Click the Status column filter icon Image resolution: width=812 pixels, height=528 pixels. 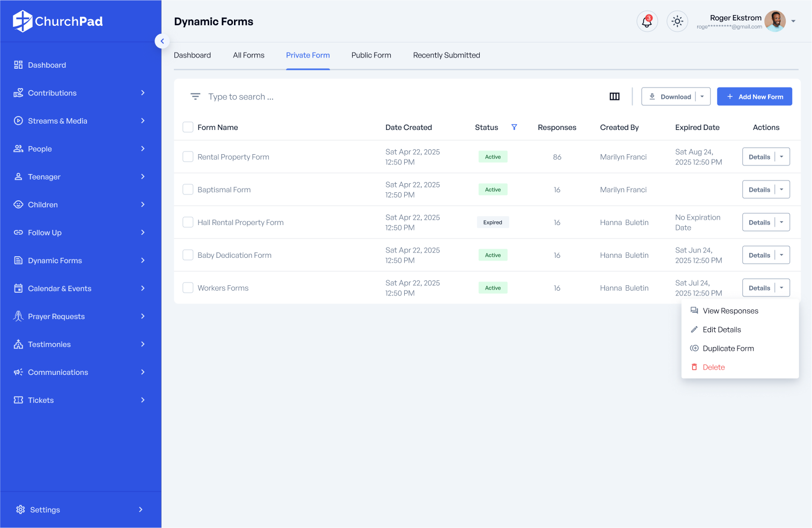pos(514,127)
